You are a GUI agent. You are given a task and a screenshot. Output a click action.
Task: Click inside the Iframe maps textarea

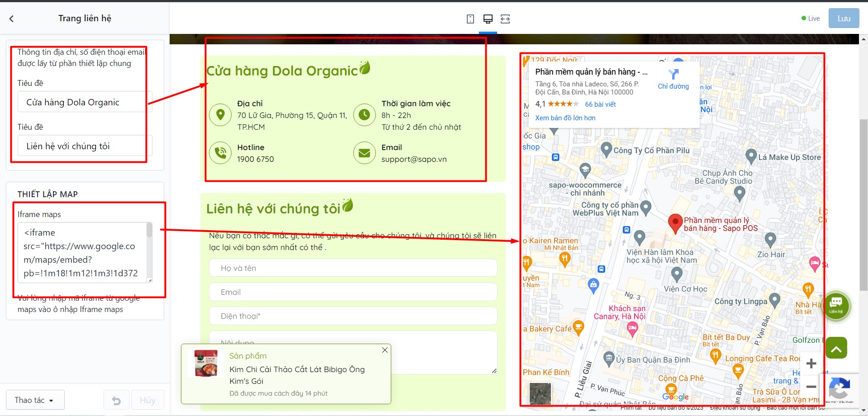tap(82, 252)
